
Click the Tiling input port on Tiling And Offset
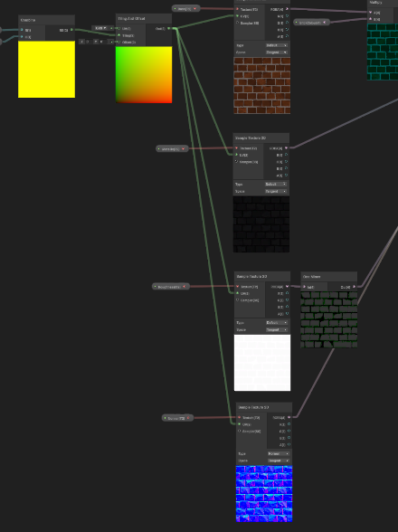pyautogui.click(x=118, y=35)
